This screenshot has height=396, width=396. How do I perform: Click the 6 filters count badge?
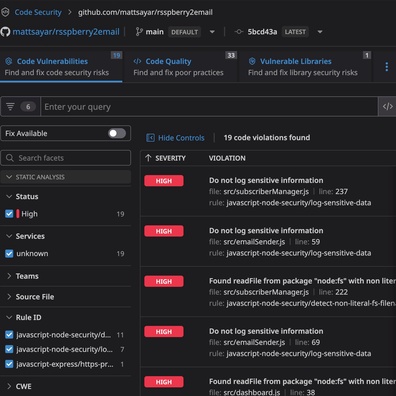[x=28, y=107]
